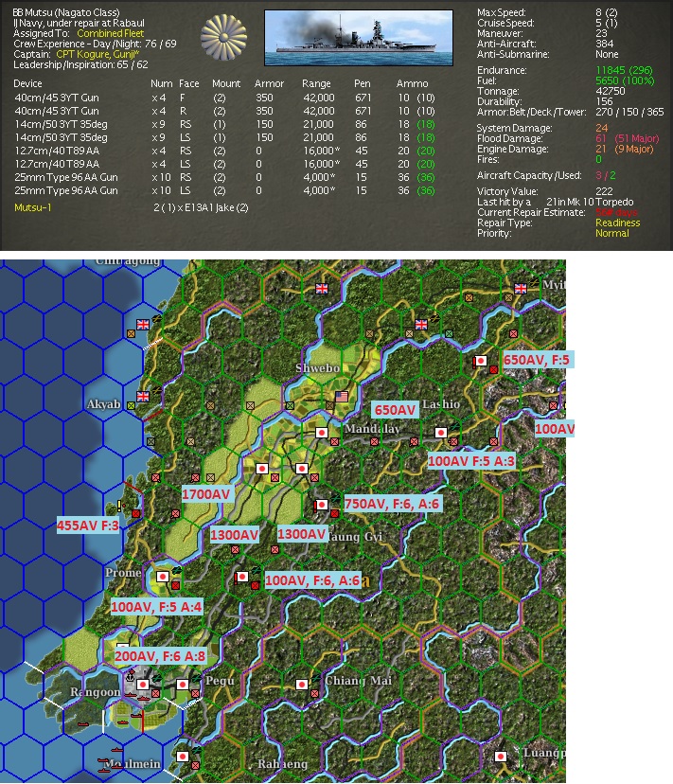This screenshot has height=784, width=673.
Task: Select the 40cm/45 3YT Gun row facing R
Action: [224, 111]
